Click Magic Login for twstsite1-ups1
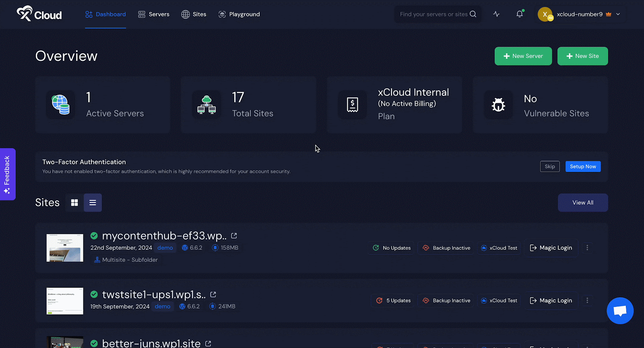Viewport: 644px width, 348px height. 551,300
